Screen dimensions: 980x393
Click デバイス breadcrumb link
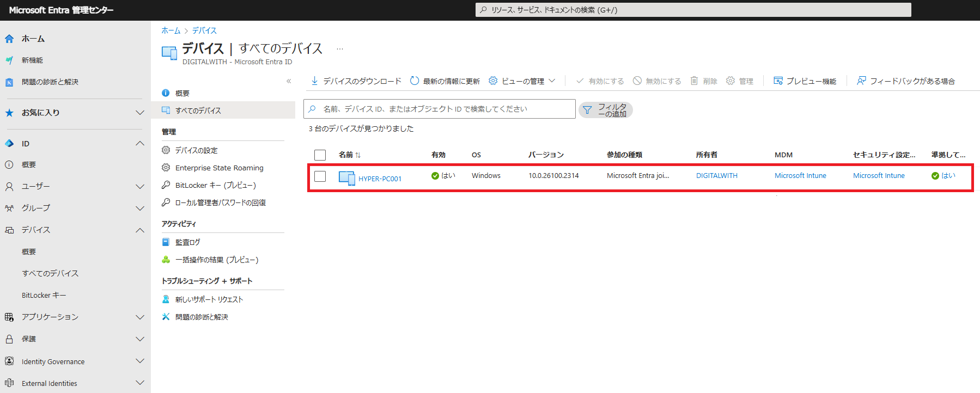204,30
